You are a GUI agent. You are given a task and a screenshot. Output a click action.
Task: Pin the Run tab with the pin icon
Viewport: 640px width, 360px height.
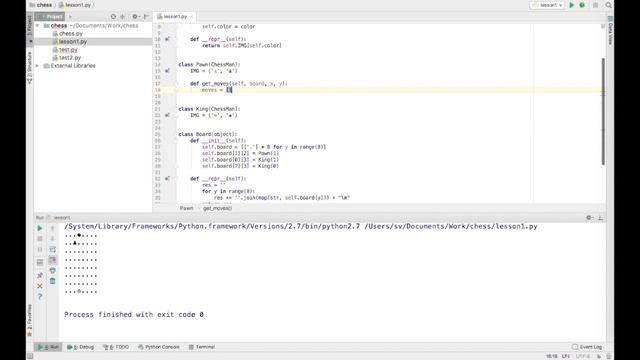40,276
